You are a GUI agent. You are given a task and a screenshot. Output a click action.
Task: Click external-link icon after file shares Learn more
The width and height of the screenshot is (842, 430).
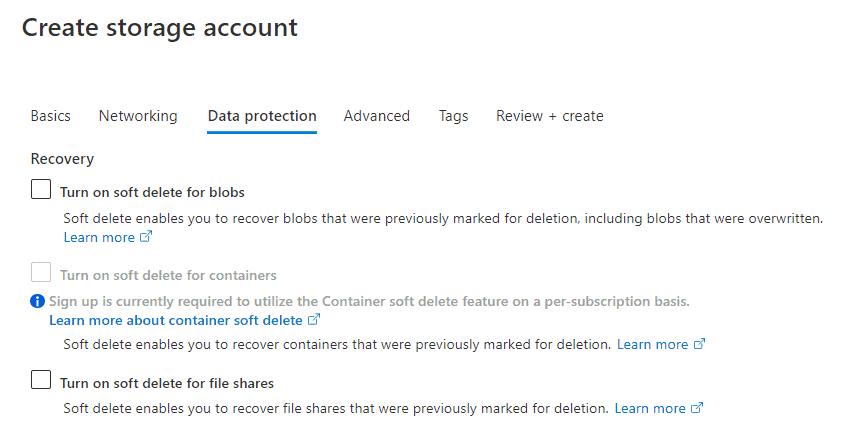click(697, 408)
